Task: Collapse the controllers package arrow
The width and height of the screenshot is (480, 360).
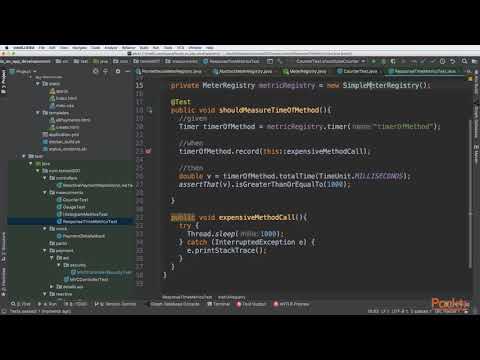Action: pos(45,178)
